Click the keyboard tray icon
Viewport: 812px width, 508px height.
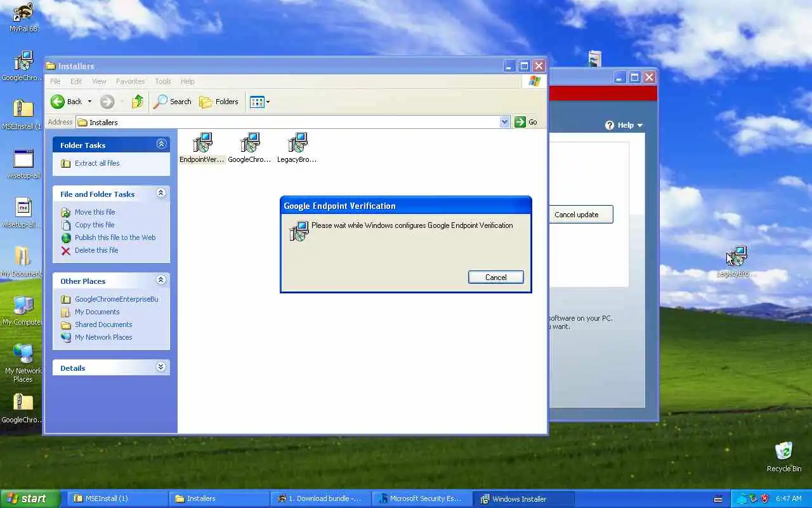(x=718, y=498)
